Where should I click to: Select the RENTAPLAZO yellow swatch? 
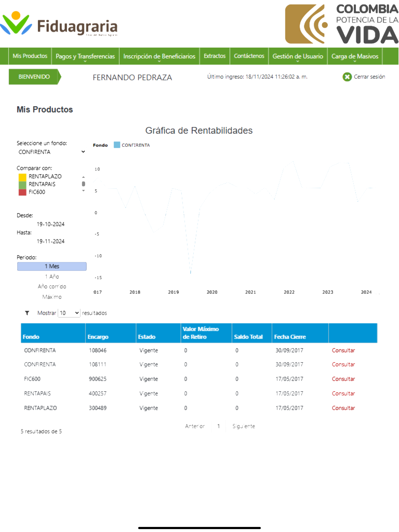pyautogui.click(x=22, y=177)
